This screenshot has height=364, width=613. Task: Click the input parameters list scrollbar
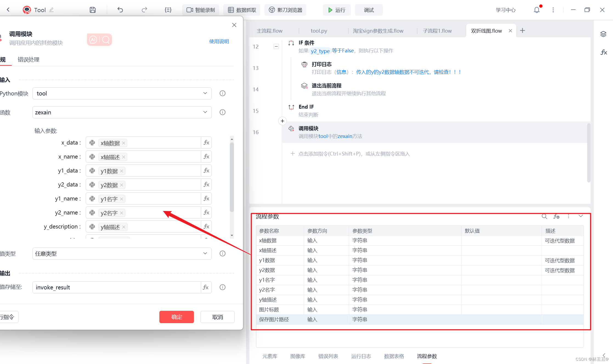232,177
